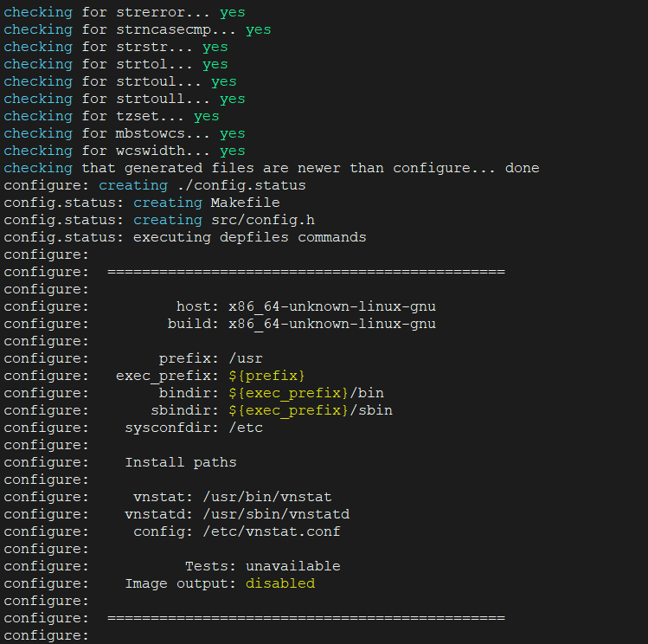Click the green 'yes' after strncasecmp
Image resolution: width=648 pixels, height=644 pixels.
[x=259, y=29]
